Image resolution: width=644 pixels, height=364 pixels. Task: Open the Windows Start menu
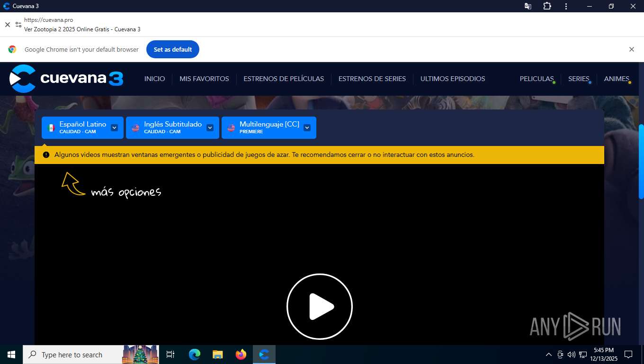coord(11,355)
